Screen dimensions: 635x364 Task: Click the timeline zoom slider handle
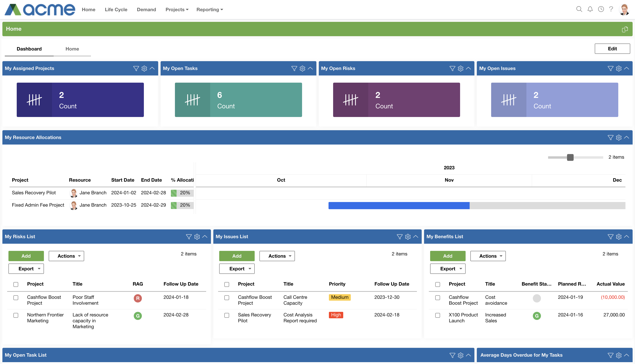coord(570,158)
